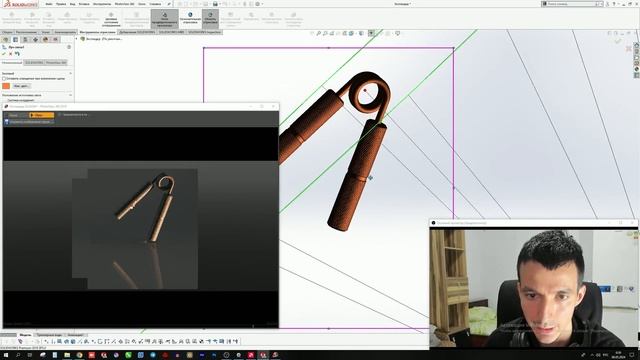Open the DisplayManager colored sphere panel tab

click(x=45, y=40)
